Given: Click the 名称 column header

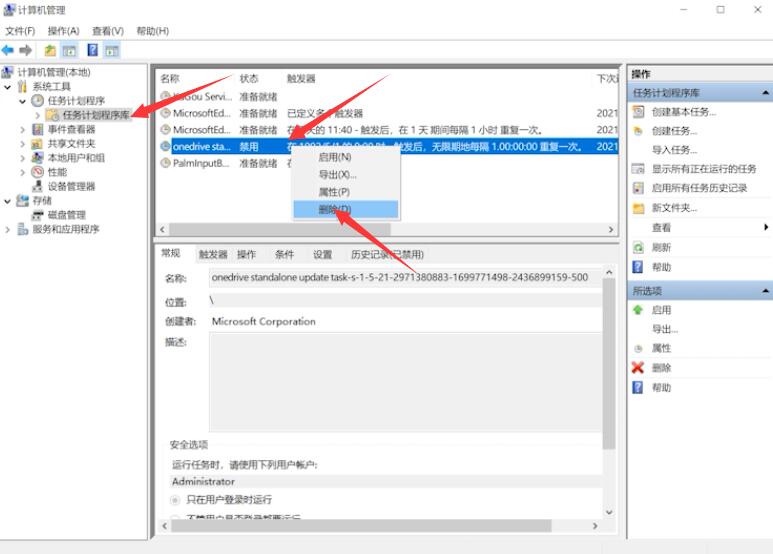Looking at the screenshot, I should 170,78.
